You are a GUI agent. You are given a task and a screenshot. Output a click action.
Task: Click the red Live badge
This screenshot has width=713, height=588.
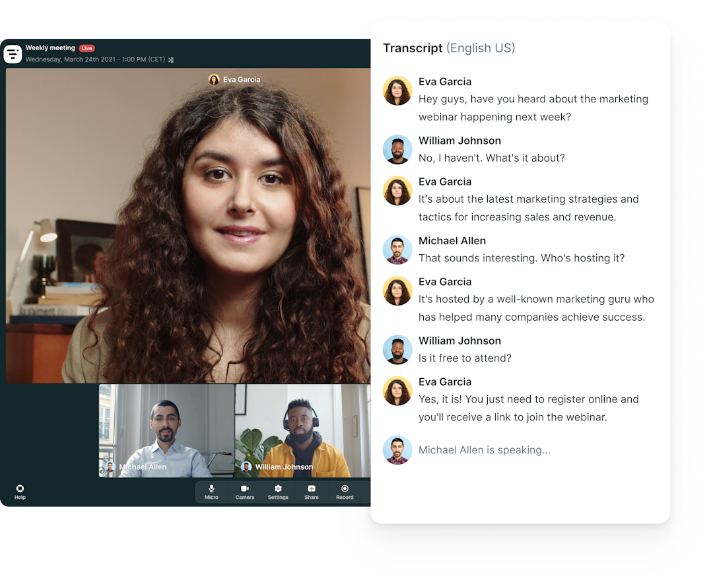87,48
